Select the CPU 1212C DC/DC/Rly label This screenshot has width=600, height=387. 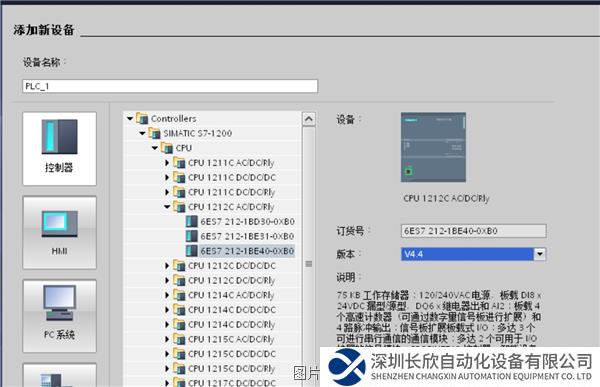pos(232,280)
